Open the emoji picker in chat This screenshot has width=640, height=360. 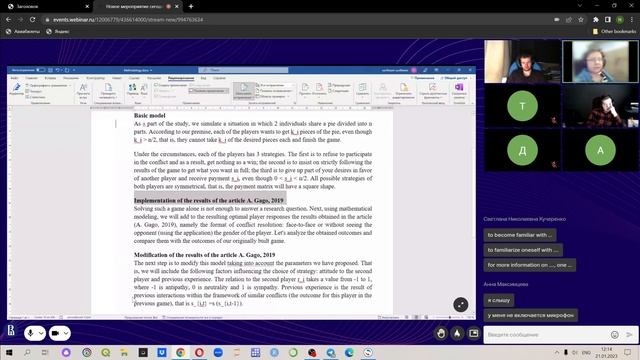[615, 335]
